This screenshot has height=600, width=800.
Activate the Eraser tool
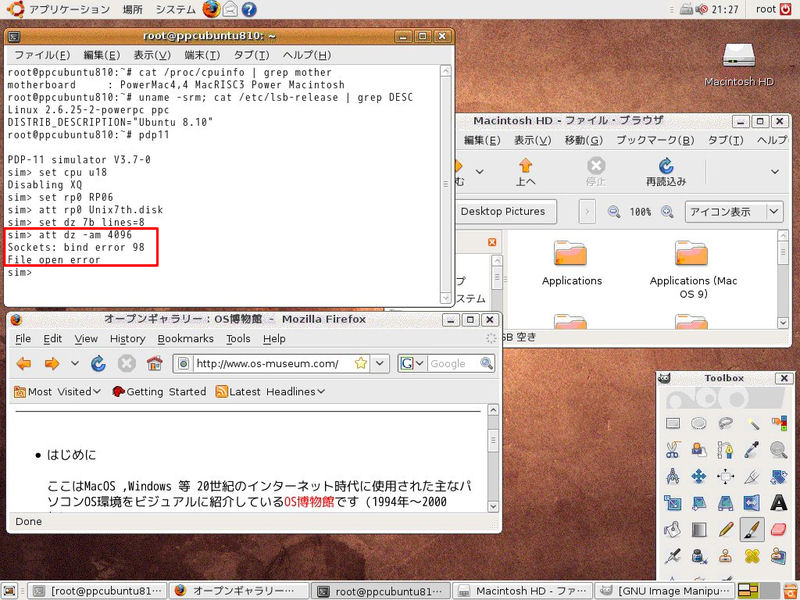(779, 530)
